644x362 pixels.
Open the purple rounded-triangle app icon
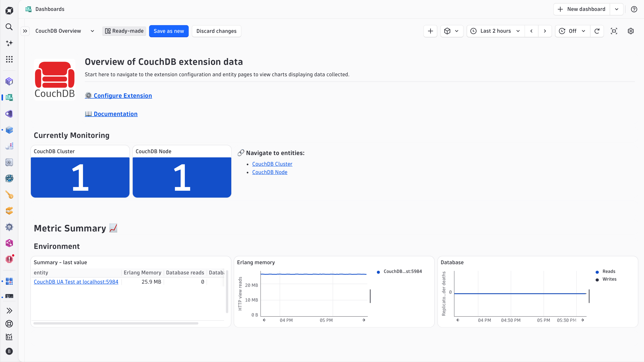coord(9,114)
